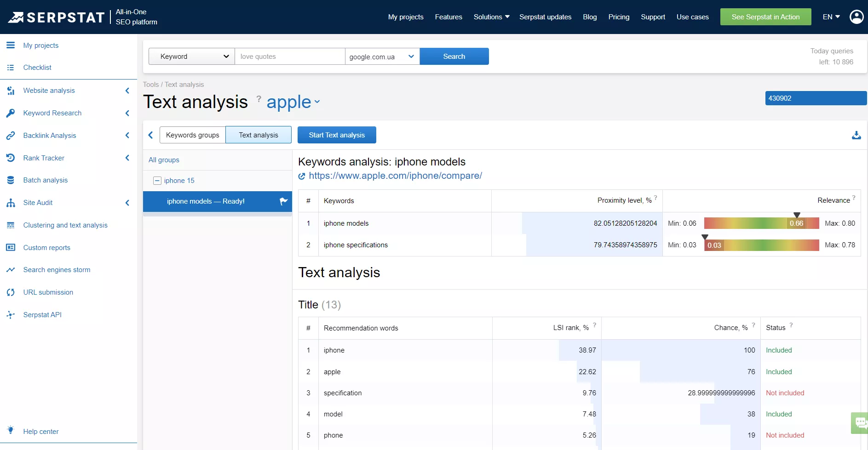Click the Included status for iphone
The height and width of the screenshot is (450, 868).
point(779,350)
